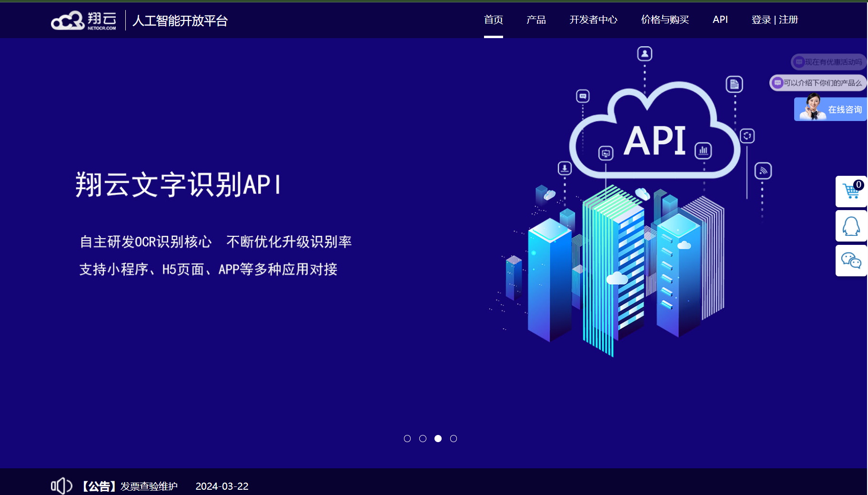Click the 现在有优惠活动吗 chat bubble

[x=828, y=62]
